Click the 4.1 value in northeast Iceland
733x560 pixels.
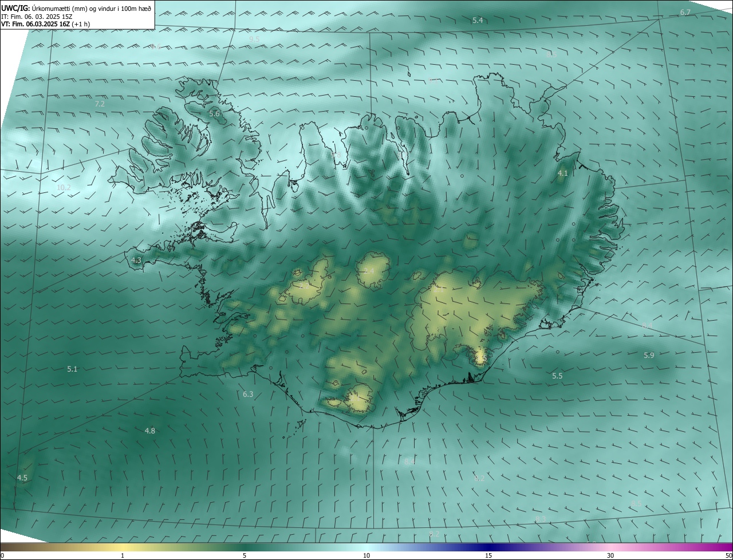coord(562,173)
